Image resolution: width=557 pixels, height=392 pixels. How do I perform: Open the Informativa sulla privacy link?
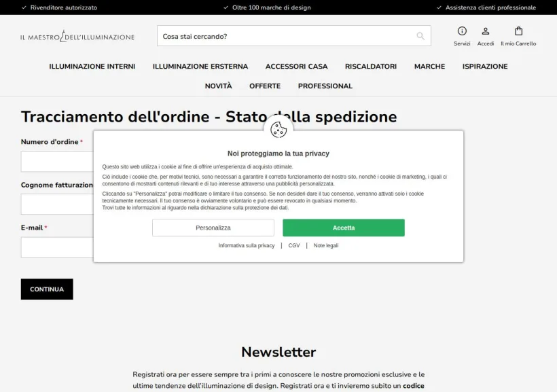[246, 245]
